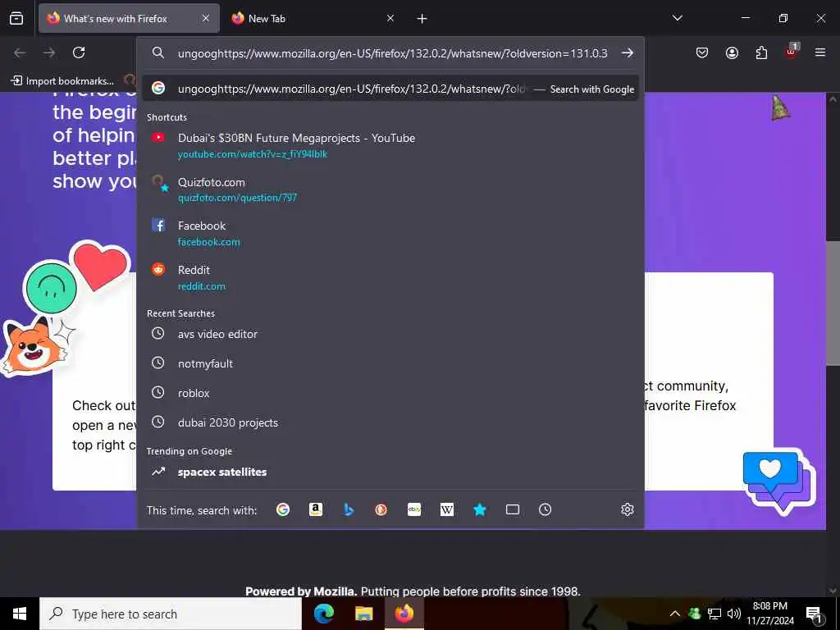Open the Facebook shortcut
The height and width of the screenshot is (630, 840).
[x=390, y=233]
